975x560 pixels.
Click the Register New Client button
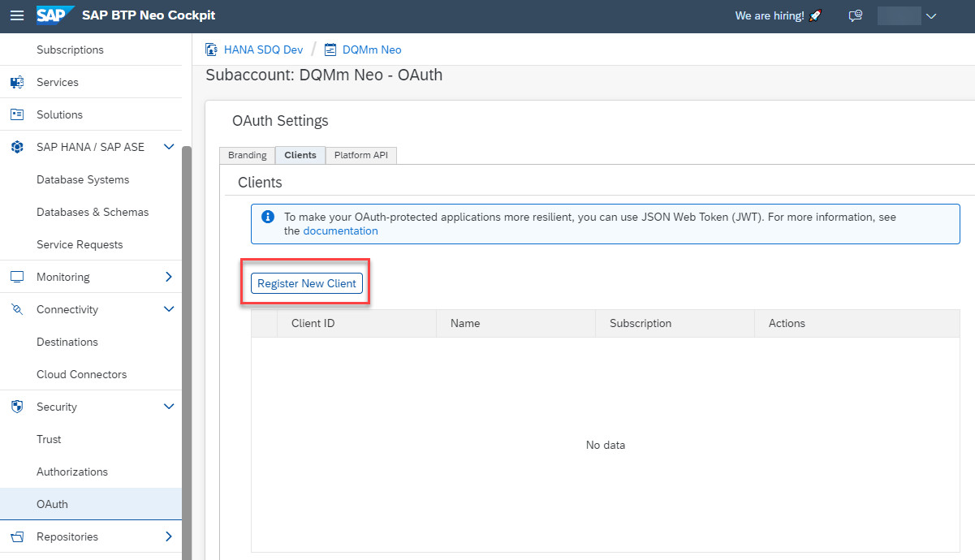pyautogui.click(x=307, y=283)
